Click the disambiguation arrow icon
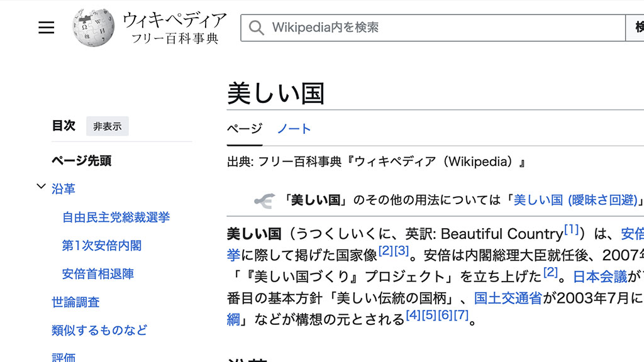 click(264, 200)
